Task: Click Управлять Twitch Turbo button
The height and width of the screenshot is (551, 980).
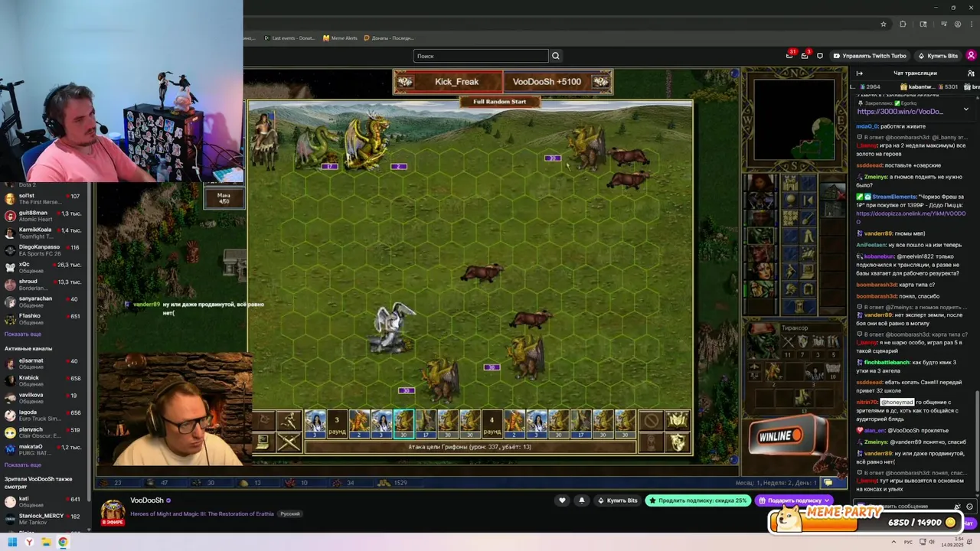Action: (870, 56)
